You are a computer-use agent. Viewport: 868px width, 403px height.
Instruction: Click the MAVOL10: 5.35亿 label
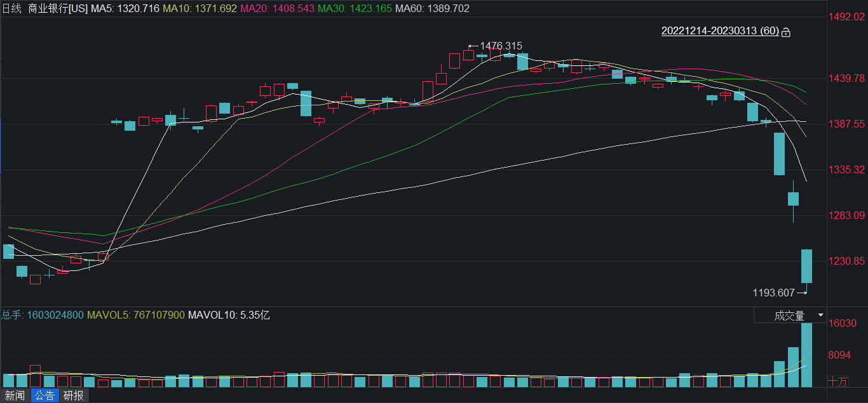pos(229,315)
